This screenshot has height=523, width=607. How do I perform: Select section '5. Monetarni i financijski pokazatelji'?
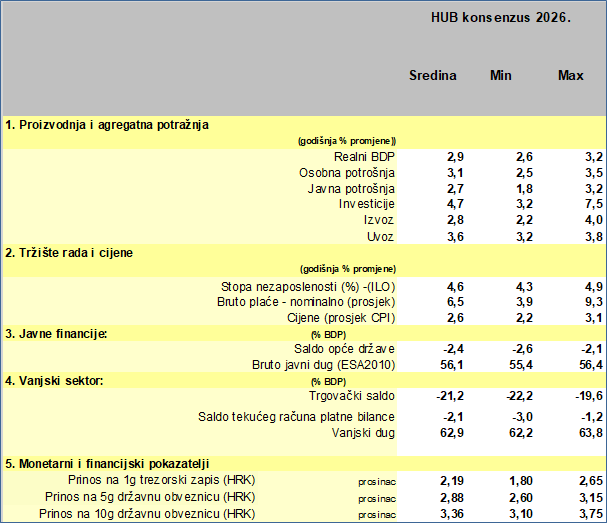click(x=107, y=464)
